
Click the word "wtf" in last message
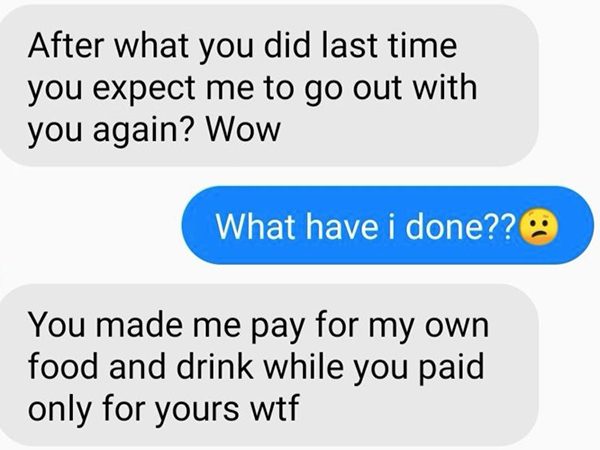tap(274, 408)
